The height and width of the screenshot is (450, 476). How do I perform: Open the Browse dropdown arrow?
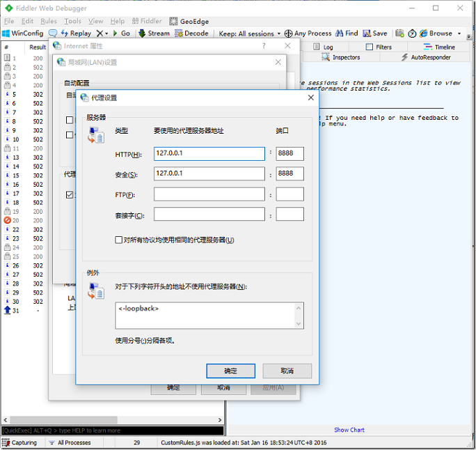459,33
